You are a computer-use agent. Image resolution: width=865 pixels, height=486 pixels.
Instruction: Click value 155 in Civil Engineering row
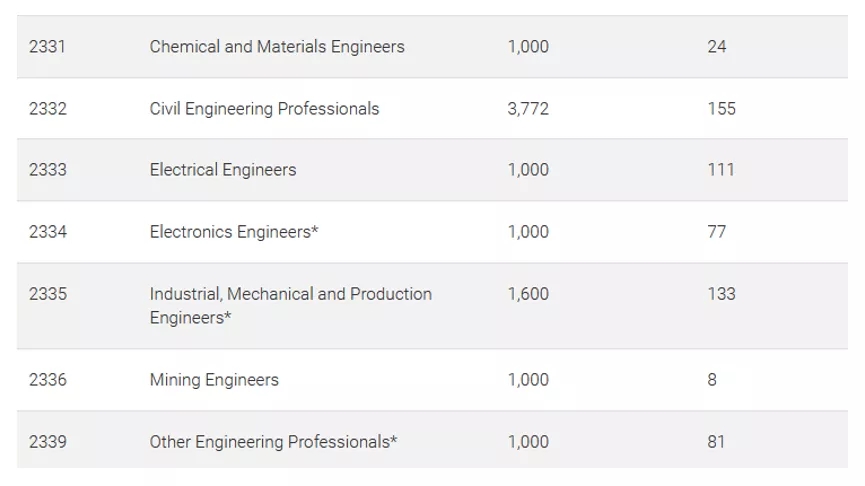(722, 109)
